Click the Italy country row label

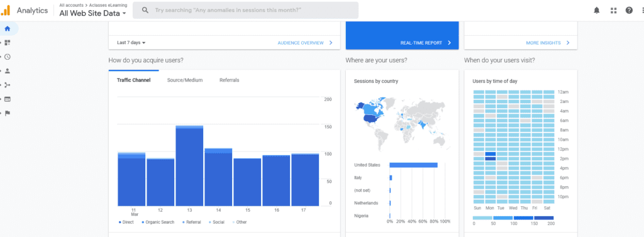(x=358, y=178)
